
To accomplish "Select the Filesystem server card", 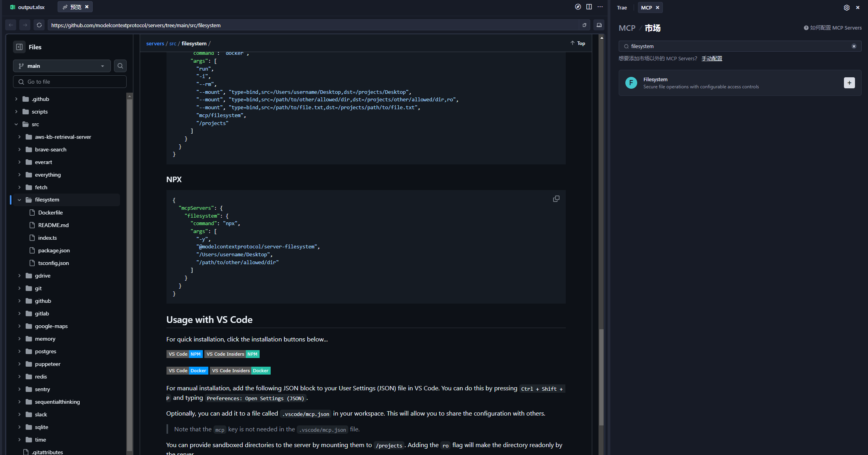I will [740, 83].
